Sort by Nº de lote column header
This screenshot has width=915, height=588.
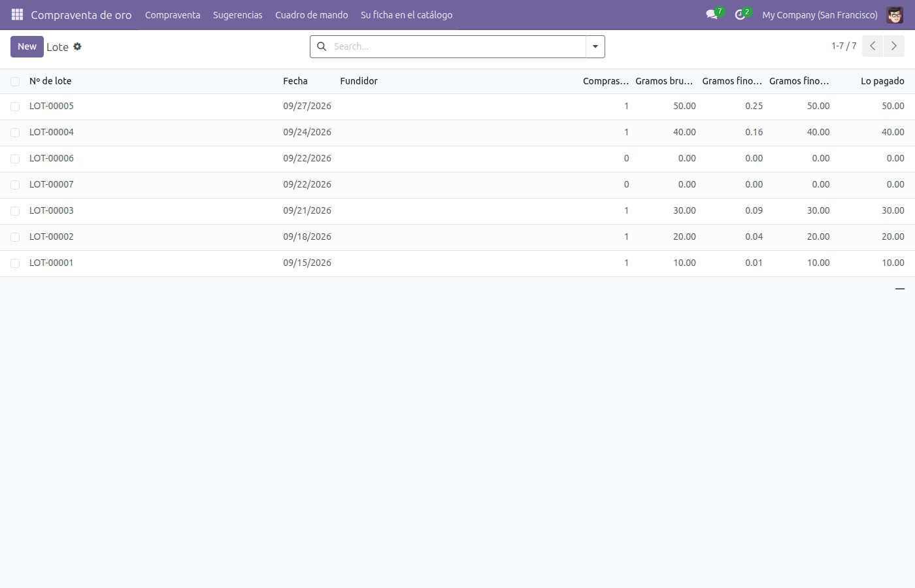tap(50, 81)
